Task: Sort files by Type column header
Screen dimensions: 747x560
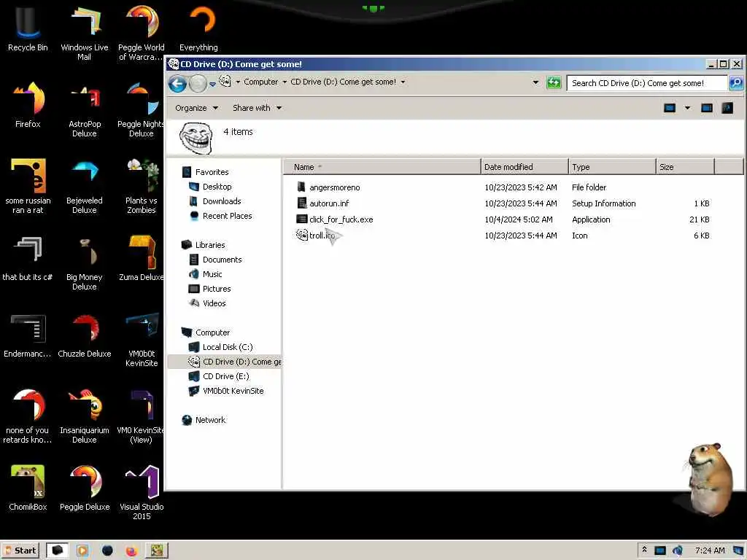Action: [612, 167]
